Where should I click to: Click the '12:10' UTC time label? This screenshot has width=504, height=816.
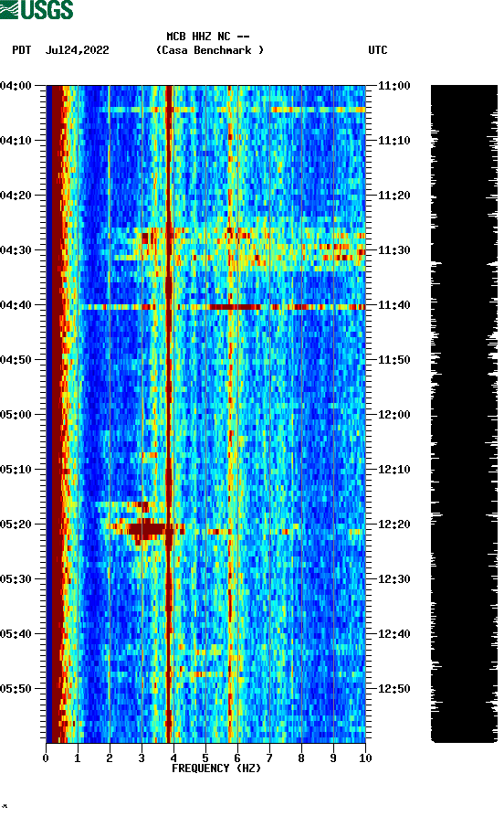coord(394,470)
